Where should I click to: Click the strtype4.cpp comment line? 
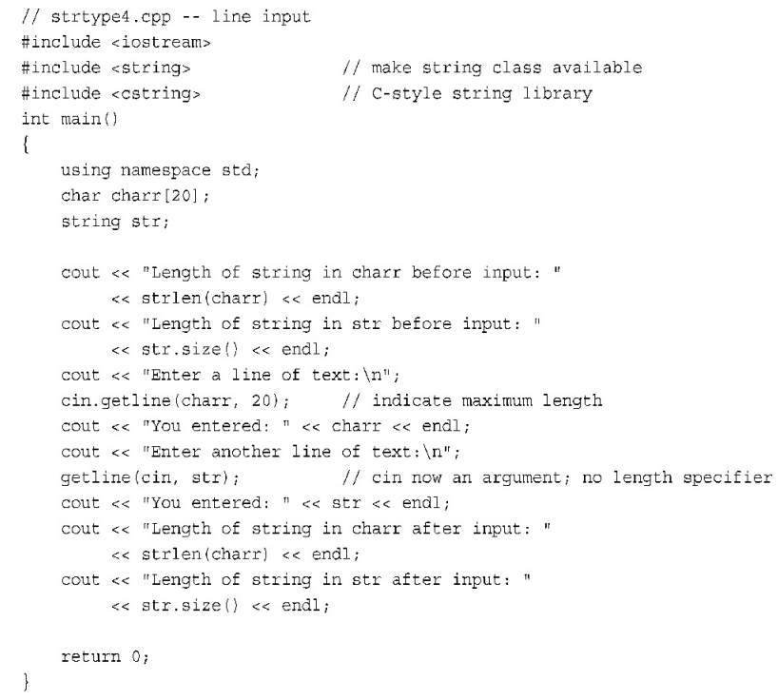click(x=166, y=17)
